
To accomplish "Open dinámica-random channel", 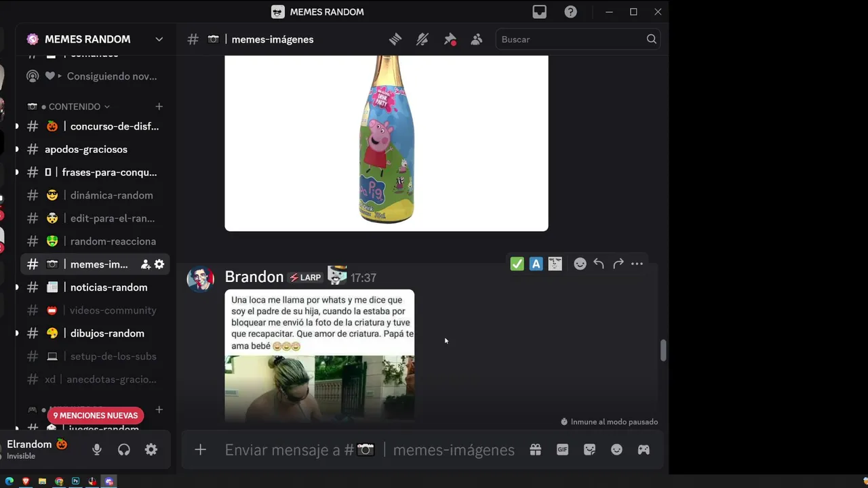I will click(x=95, y=195).
